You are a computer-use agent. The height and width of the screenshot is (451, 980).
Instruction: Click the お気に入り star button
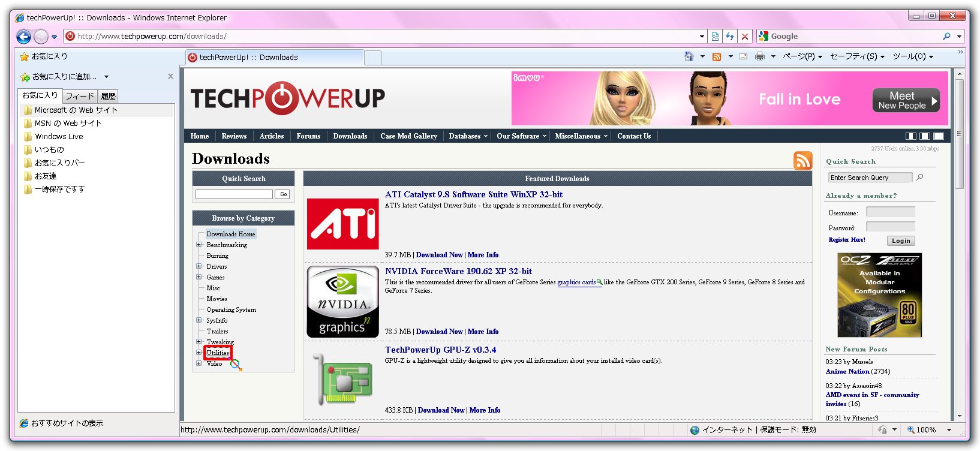click(x=44, y=56)
